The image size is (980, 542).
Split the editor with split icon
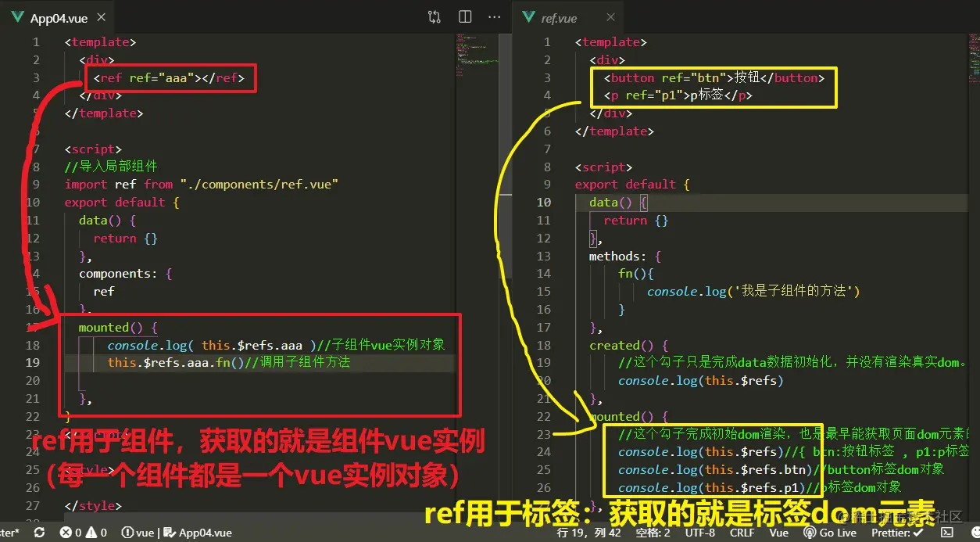pos(465,16)
